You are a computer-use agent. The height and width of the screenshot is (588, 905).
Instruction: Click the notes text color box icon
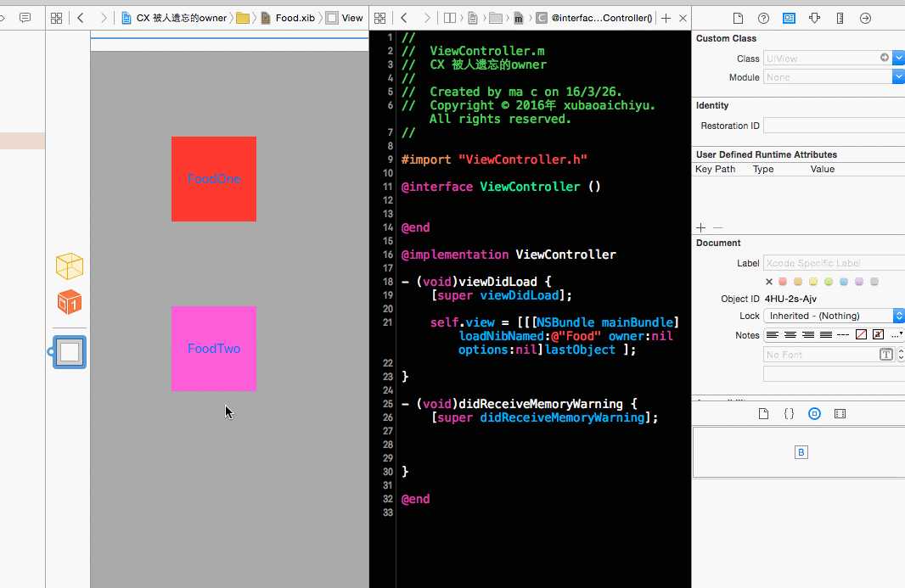879,334
